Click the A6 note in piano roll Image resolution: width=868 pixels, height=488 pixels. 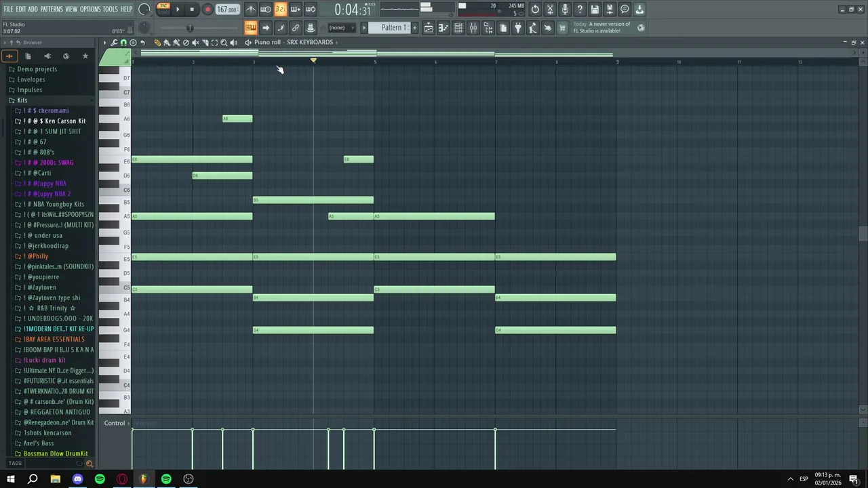tap(237, 119)
